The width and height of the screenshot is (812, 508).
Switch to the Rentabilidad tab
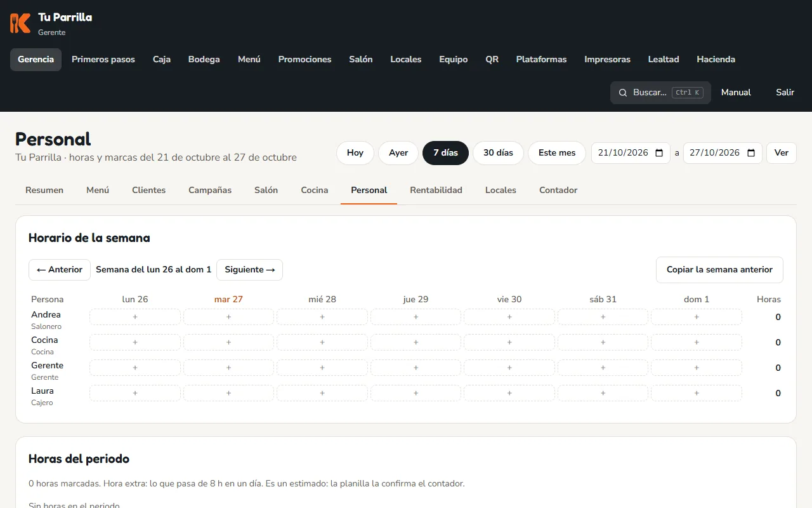click(436, 190)
